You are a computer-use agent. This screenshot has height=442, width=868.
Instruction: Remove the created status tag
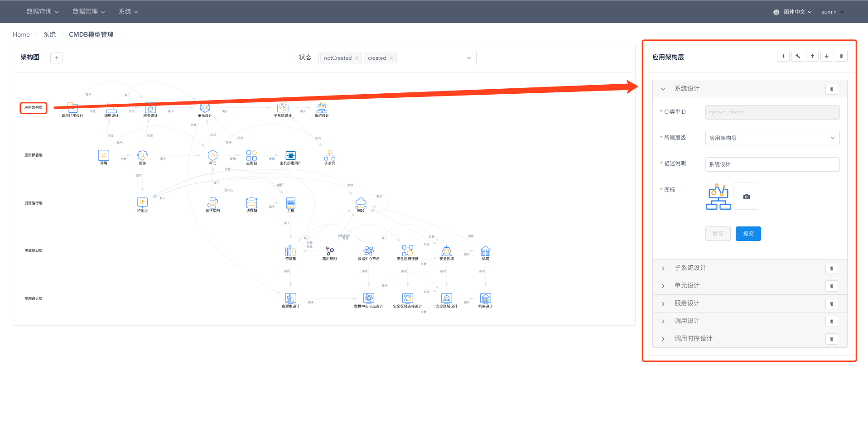[391, 58]
